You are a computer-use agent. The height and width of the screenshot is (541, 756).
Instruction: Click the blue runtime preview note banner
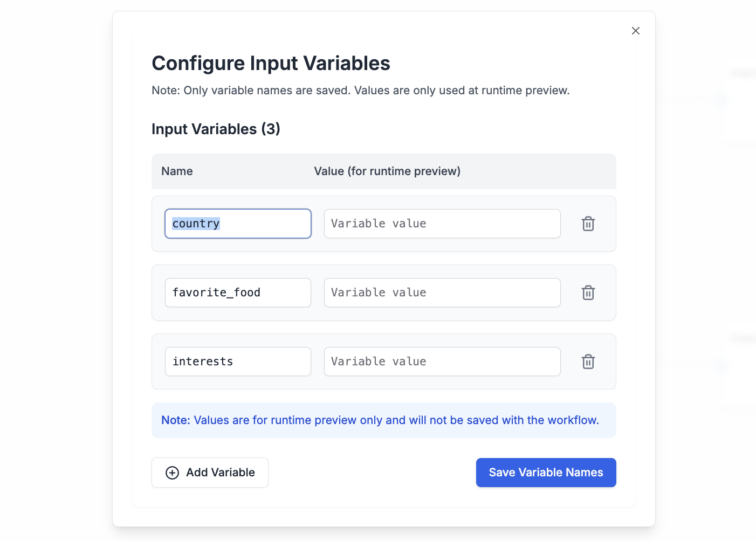tap(383, 420)
